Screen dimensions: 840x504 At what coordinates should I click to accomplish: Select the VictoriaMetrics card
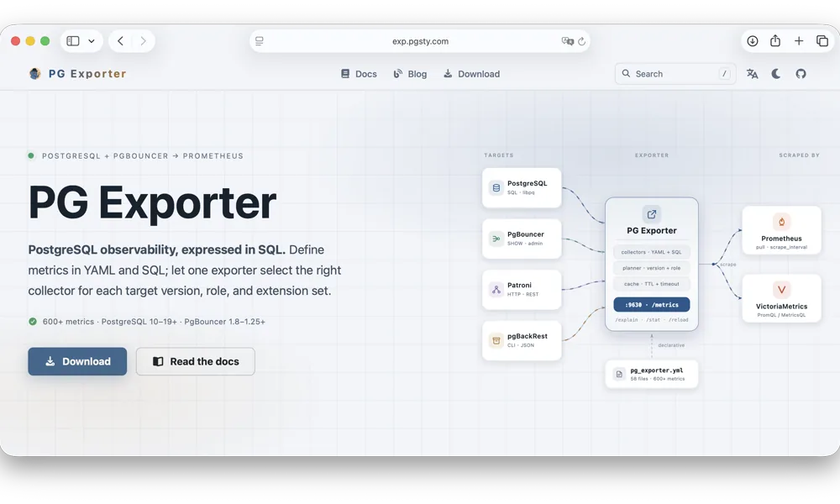pyautogui.click(x=781, y=298)
